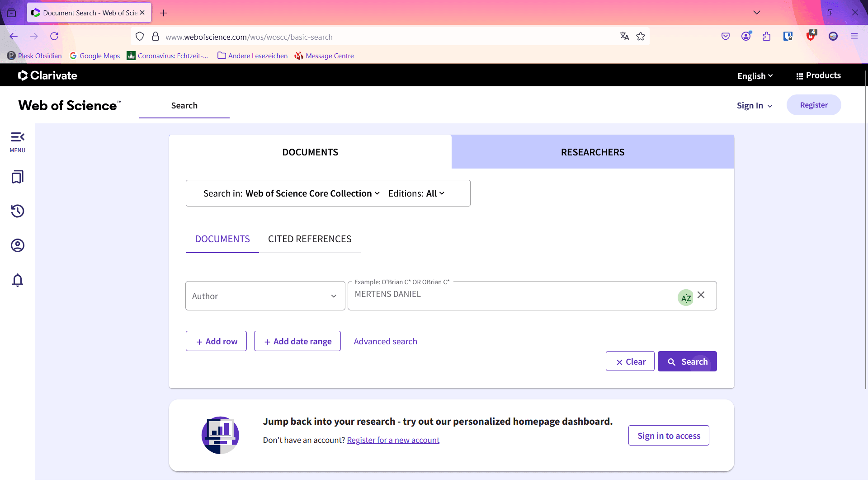Select the Search navigation tab
Viewport: 868px width, 488px height.
[x=184, y=106]
